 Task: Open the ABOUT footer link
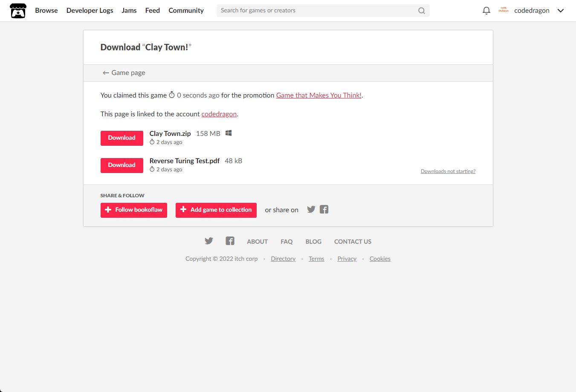[x=258, y=242]
